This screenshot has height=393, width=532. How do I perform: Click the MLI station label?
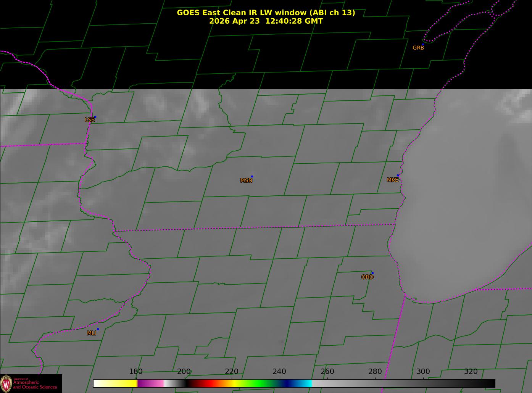[92, 333]
